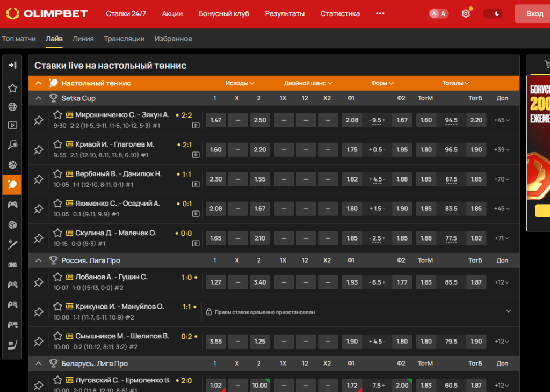550x392 pixels.
Task: Expand the sidebar with arrow icon
Action: 12,65
